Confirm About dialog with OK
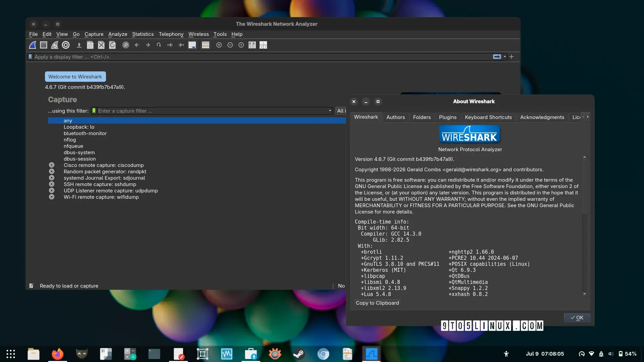Screen dimensions: 644x362 click(577, 318)
